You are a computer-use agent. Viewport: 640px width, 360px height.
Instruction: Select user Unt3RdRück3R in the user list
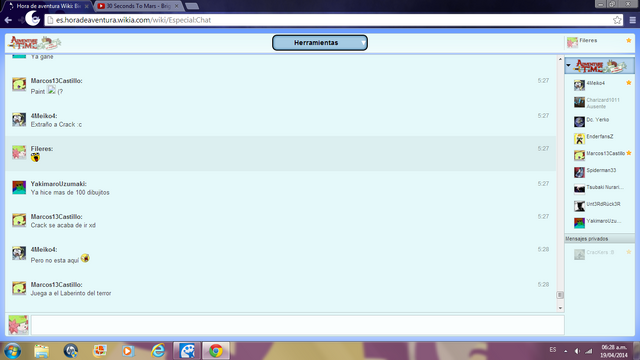(x=603, y=204)
